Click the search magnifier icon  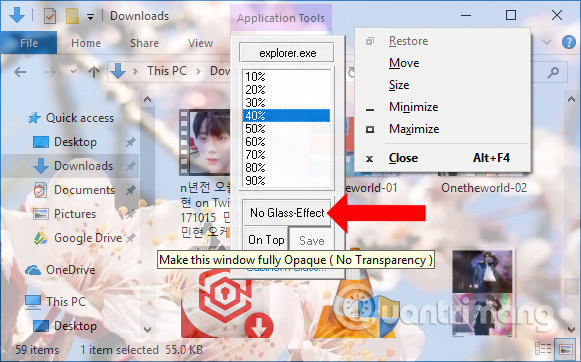pyautogui.click(x=554, y=72)
